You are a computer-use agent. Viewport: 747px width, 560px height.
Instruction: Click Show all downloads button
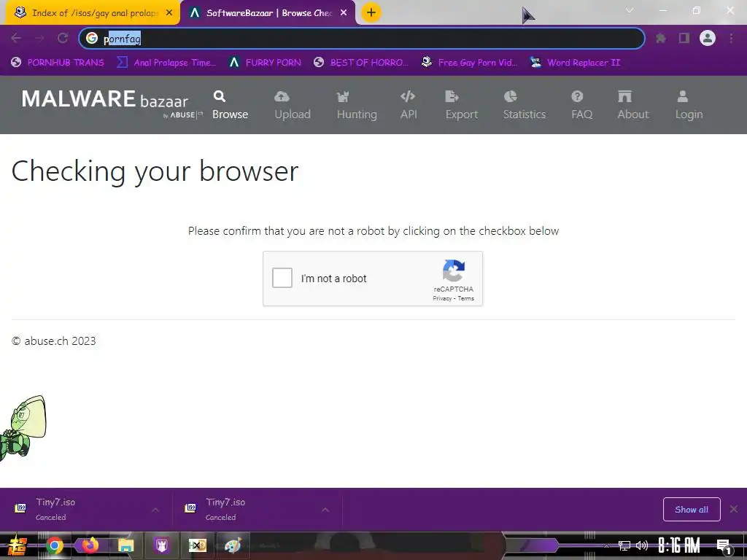[x=692, y=510]
